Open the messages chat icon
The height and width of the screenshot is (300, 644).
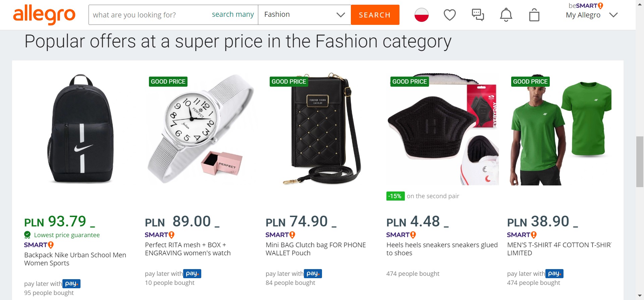click(478, 15)
